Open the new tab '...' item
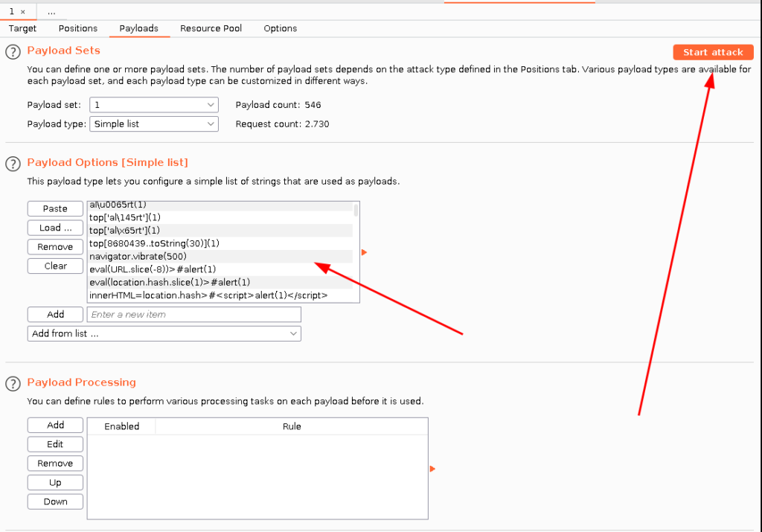 click(51, 12)
